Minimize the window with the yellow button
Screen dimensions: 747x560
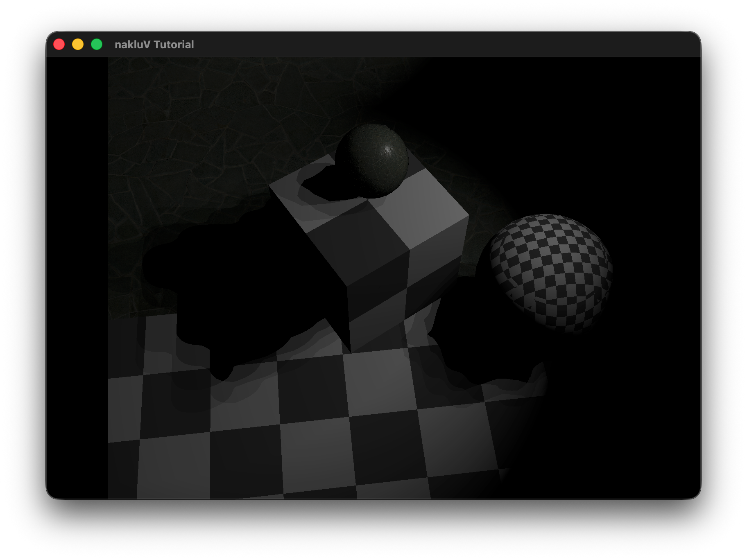[x=78, y=44]
